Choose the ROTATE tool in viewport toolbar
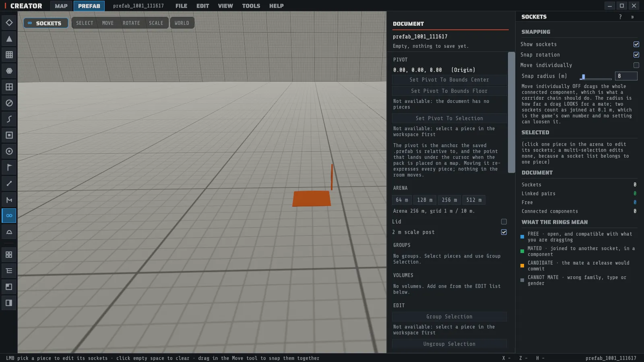Screen dimensions: 644x362 coord(131,23)
